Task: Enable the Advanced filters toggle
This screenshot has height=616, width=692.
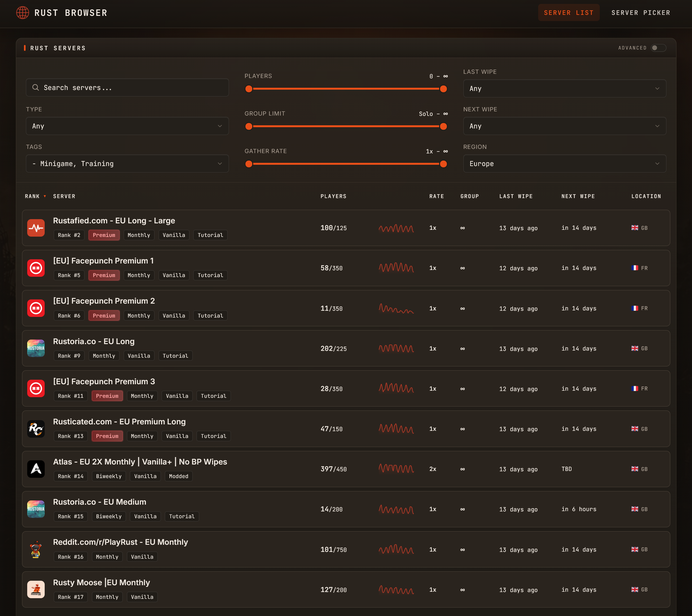Action: coord(658,48)
